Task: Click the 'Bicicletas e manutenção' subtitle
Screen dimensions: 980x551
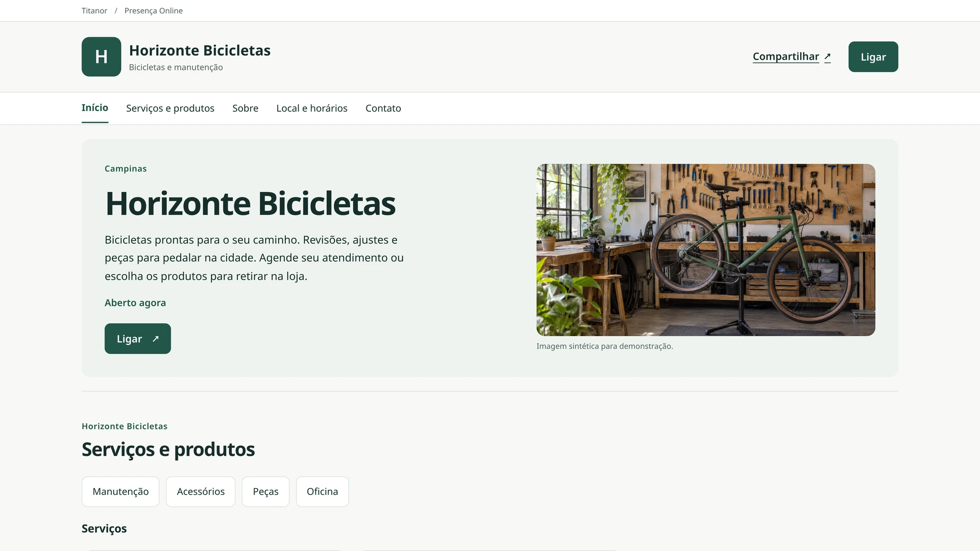Action: point(176,67)
